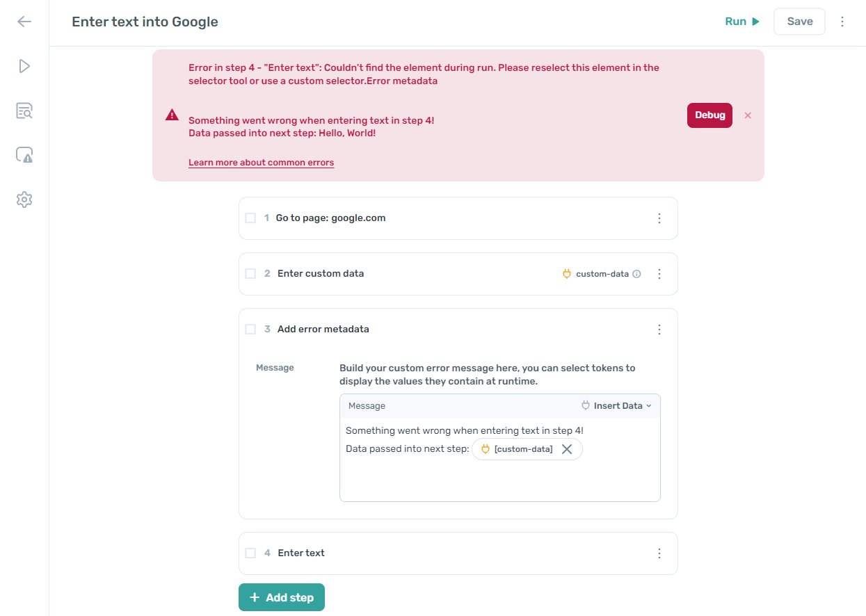
Task: Follow the common errors help link
Action: (261, 162)
